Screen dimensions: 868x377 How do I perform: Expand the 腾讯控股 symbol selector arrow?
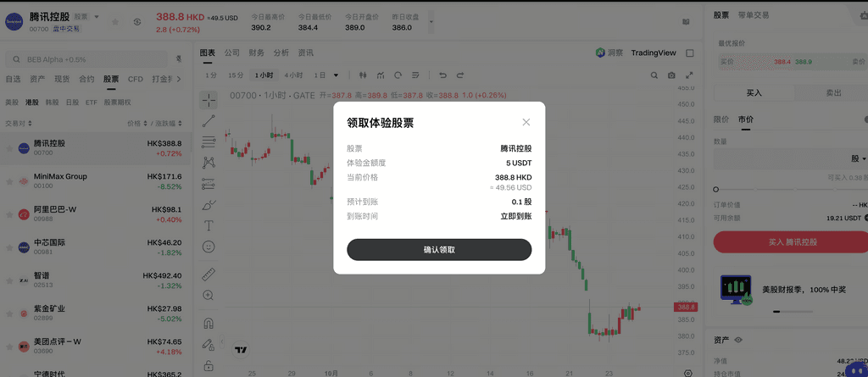97,17
